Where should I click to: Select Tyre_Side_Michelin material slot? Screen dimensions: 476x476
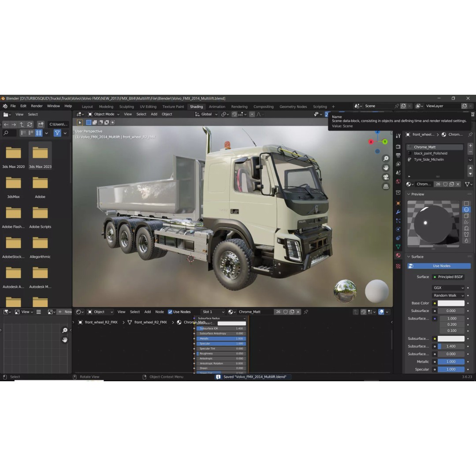click(x=435, y=160)
